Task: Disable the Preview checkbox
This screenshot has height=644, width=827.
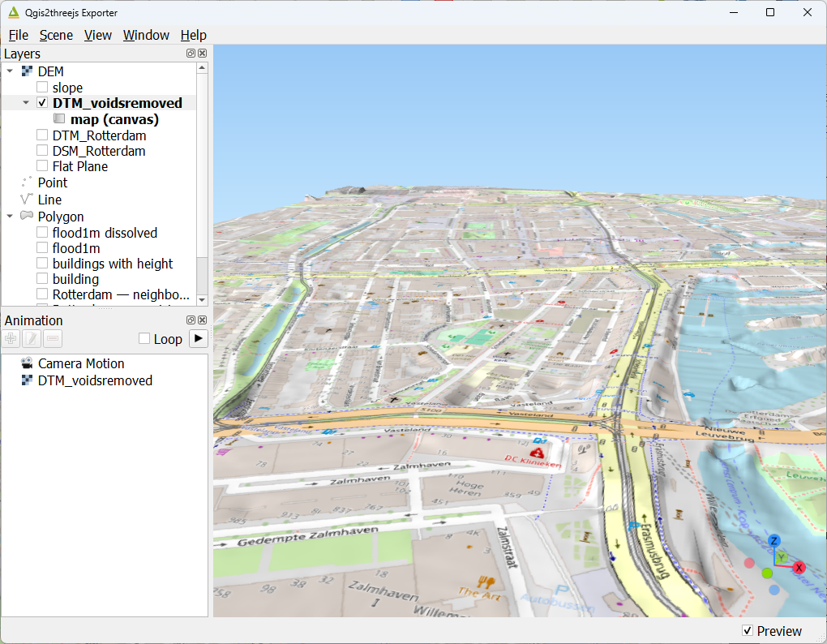Action: tap(747, 631)
